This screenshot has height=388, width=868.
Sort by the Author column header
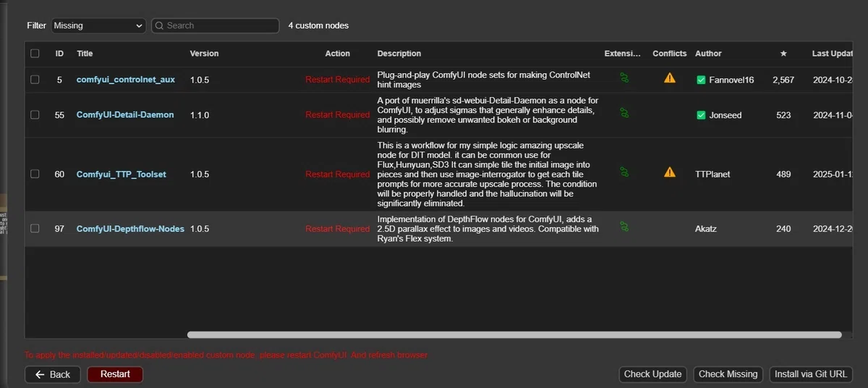708,54
